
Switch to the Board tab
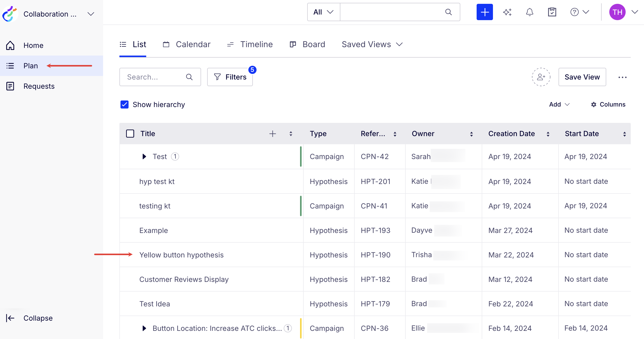click(x=307, y=45)
